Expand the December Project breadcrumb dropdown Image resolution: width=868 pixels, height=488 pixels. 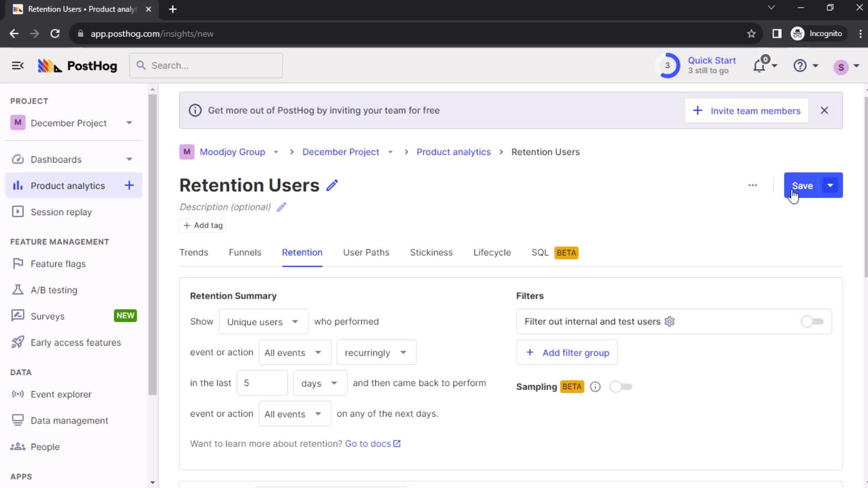(x=391, y=152)
